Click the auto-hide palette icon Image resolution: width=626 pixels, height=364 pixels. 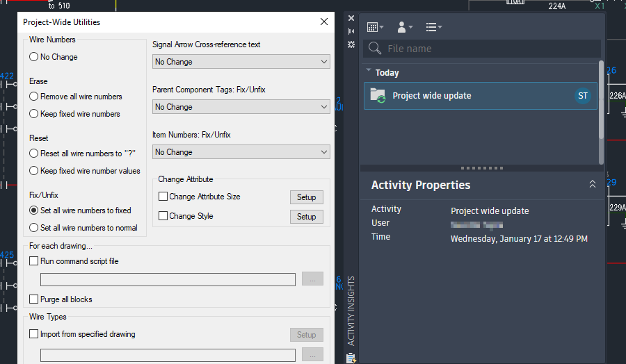tap(351, 31)
